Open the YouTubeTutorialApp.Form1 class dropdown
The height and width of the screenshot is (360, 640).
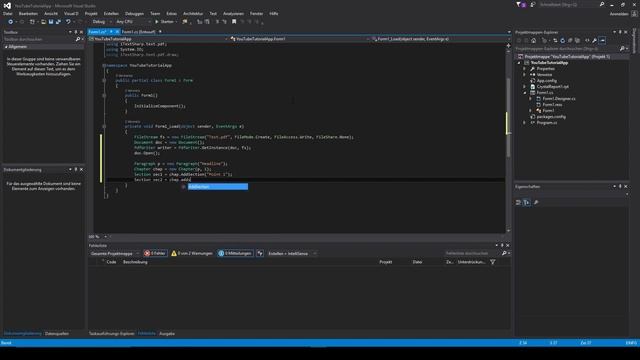pos(300,39)
